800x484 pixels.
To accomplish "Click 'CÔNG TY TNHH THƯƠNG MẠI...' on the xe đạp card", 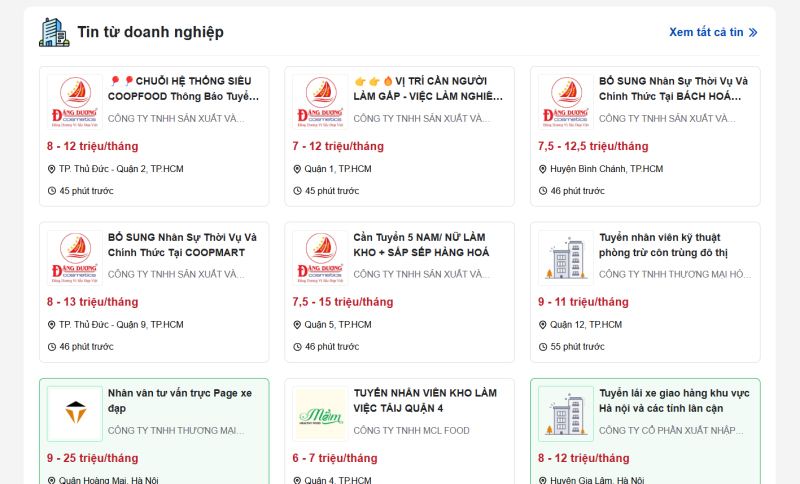I will [176, 430].
